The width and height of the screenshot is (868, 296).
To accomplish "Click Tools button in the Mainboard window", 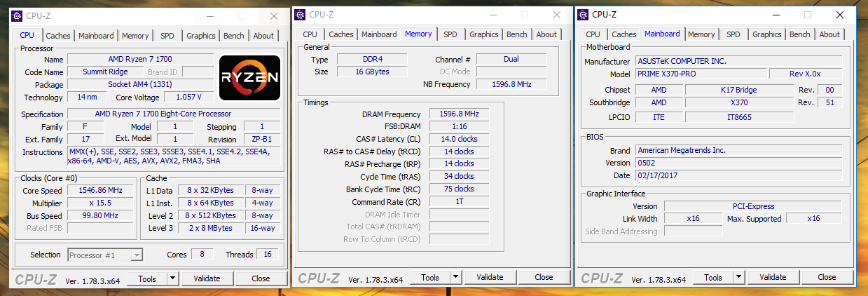I will (x=713, y=277).
